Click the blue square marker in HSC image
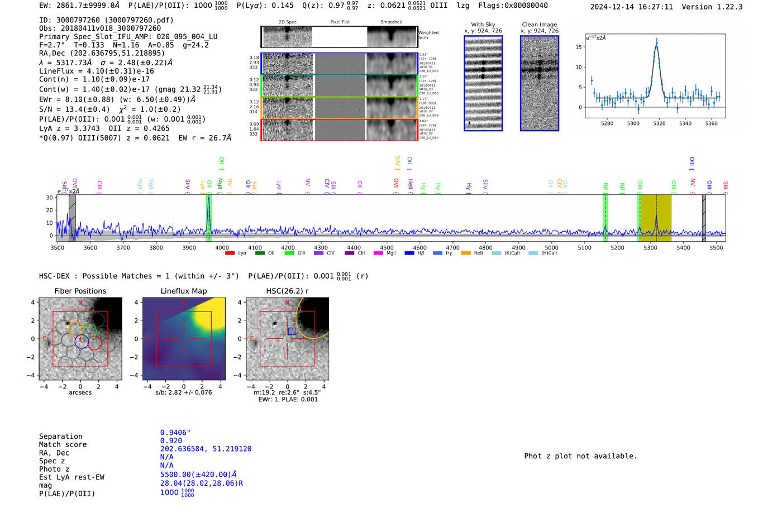Image resolution: width=782 pixels, height=532 pixels. coord(292,331)
